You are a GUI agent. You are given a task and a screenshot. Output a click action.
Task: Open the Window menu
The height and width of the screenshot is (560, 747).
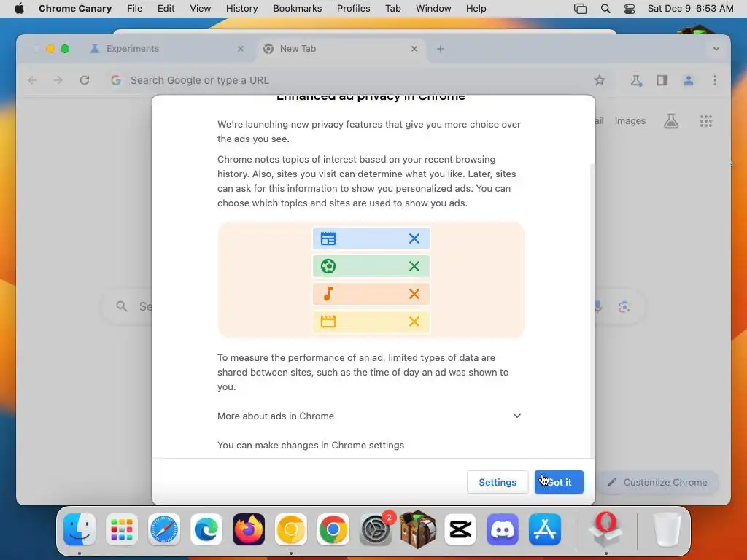click(x=433, y=9)
